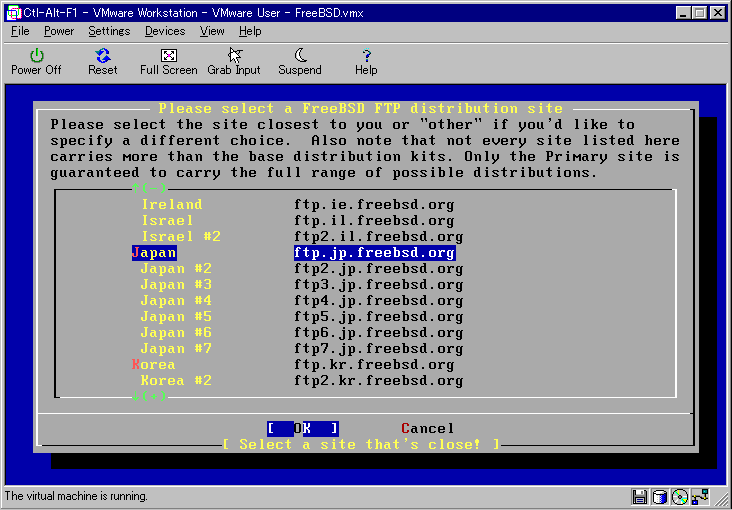The width and height of the screenshot is (732, 510).
Task: Select the Japan #2 entry
Action: click(x=176, y=269)
